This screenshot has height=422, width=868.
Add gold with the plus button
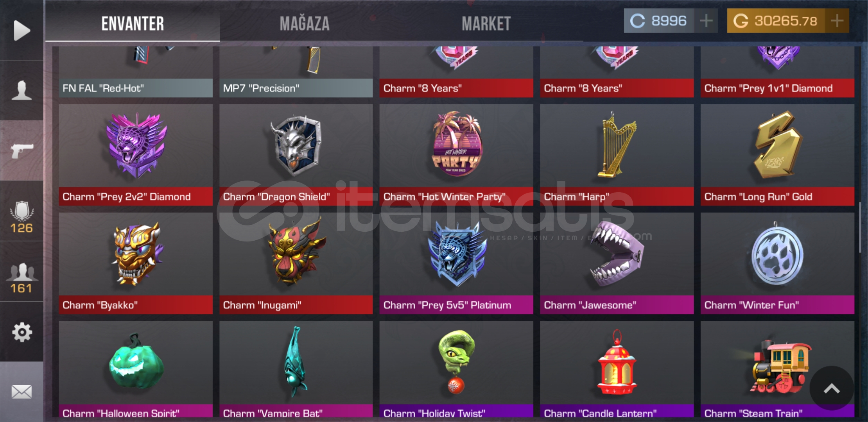tap(837, 21)
